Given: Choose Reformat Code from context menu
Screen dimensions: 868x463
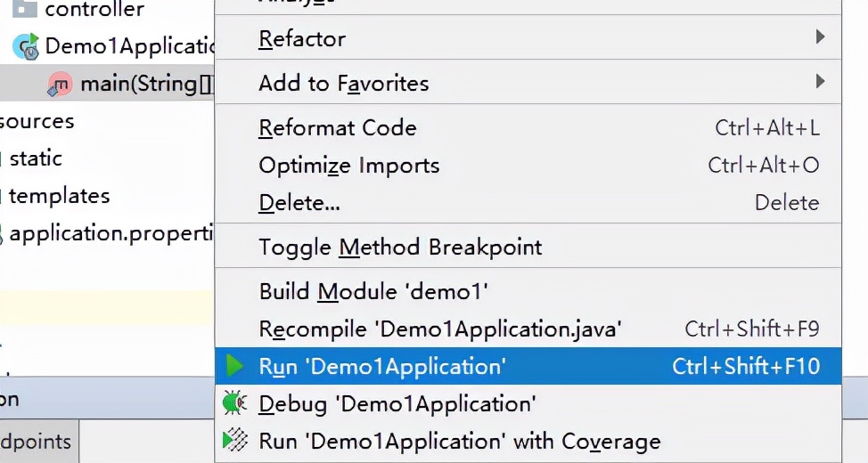Looking at the screenshot, I should pos(338,128).
